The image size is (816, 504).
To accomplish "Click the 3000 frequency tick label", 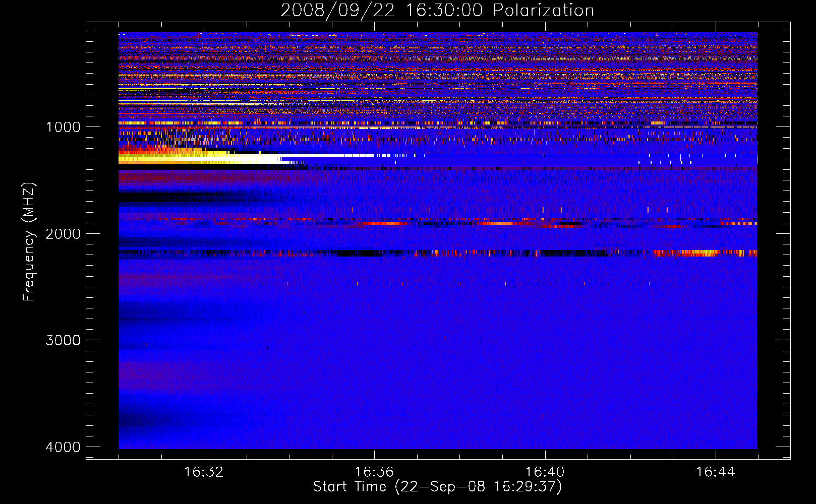I will coord(63,340).
